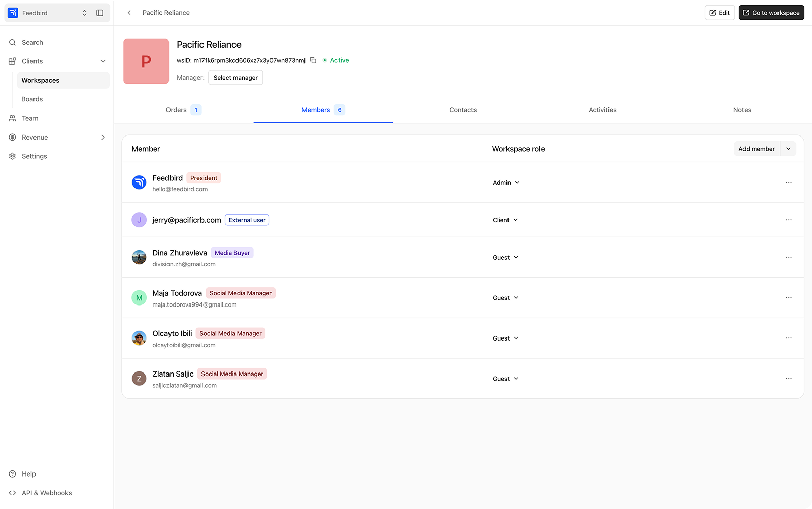Image resolution: width=812 pixels, height=509 pixels.
Task: Click Social Media Manager tag for Zlatan Saljic
Action: [232, 374]
